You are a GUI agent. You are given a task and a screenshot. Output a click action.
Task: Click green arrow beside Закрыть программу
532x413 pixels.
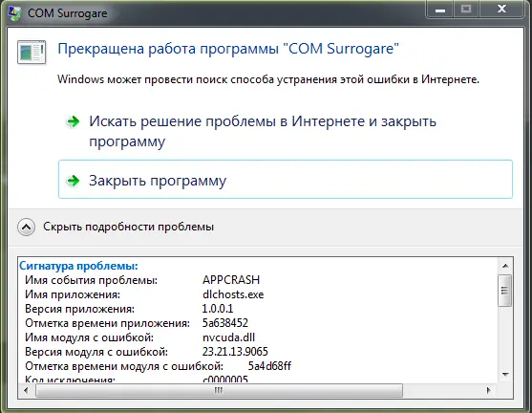(73, 181)
